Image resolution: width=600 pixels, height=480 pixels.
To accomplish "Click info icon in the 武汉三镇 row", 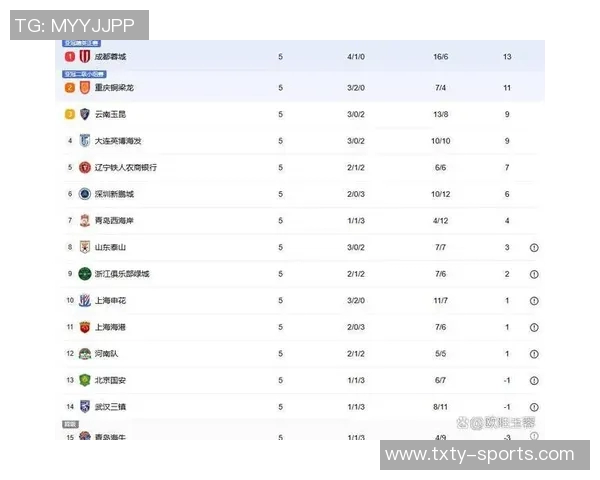I will [534, 407].
